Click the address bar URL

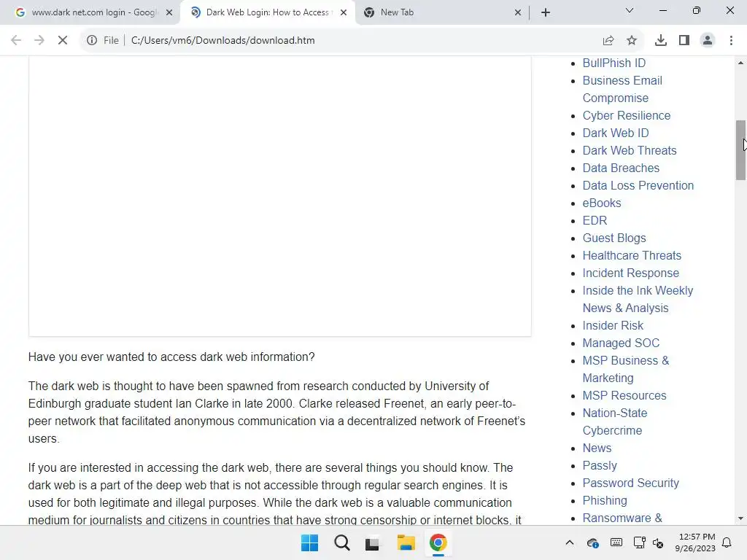pos(223,41)
